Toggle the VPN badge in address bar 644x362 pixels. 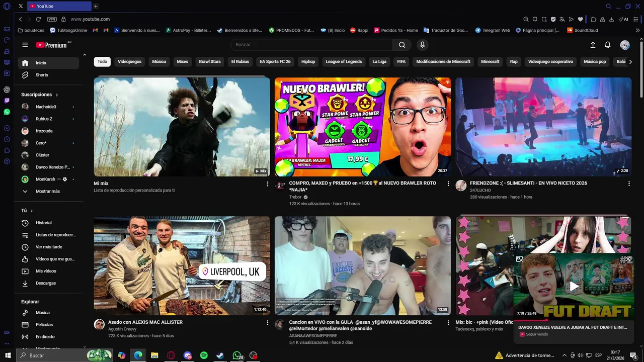[52, 19]
